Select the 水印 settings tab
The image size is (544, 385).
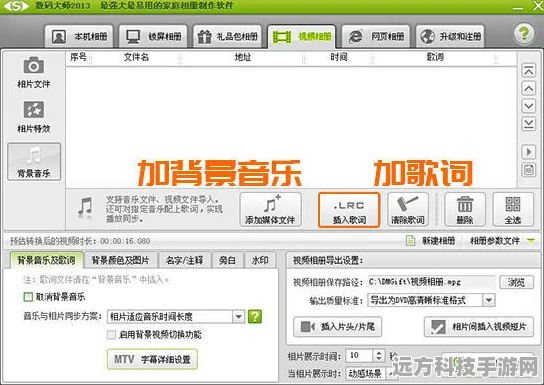(260, 260)
